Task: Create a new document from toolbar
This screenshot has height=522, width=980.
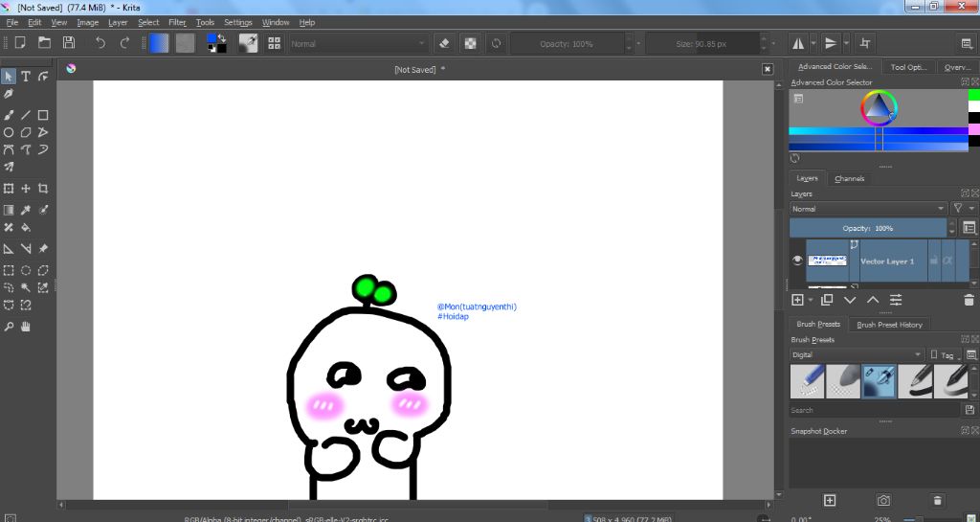Action: pos(20,42)
